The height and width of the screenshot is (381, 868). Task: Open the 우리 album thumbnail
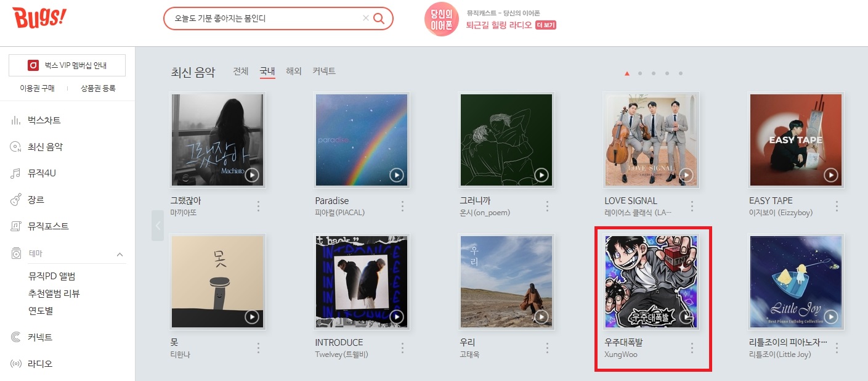pyautogui.click(x=506, y=282)
